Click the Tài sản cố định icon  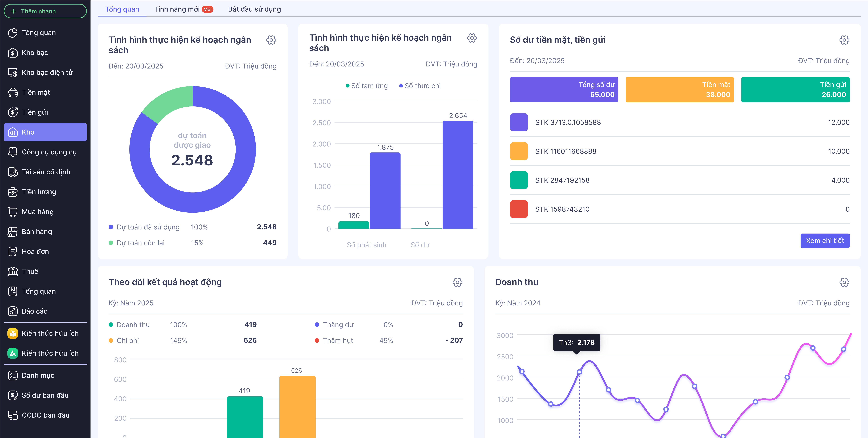click(12, 172)
